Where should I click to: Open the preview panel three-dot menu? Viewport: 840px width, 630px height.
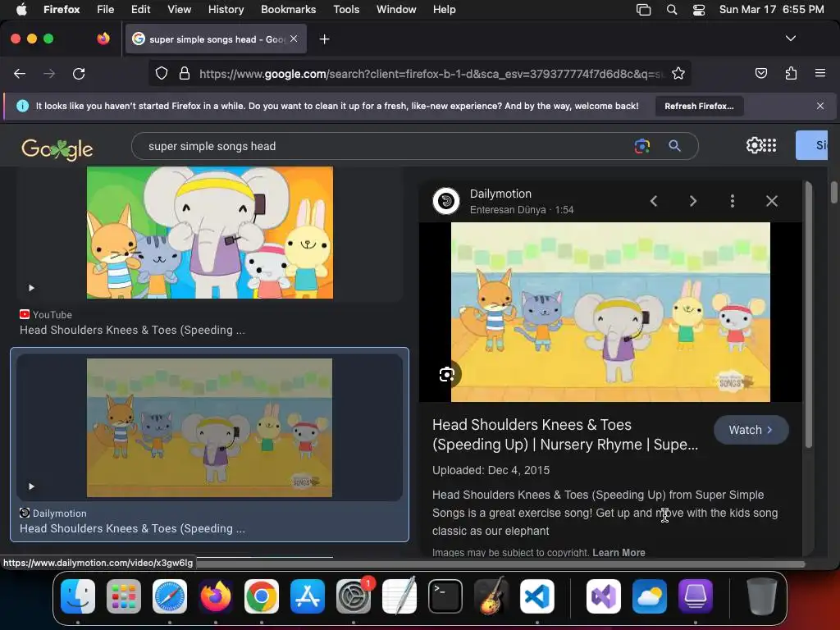tap(733, 201)
